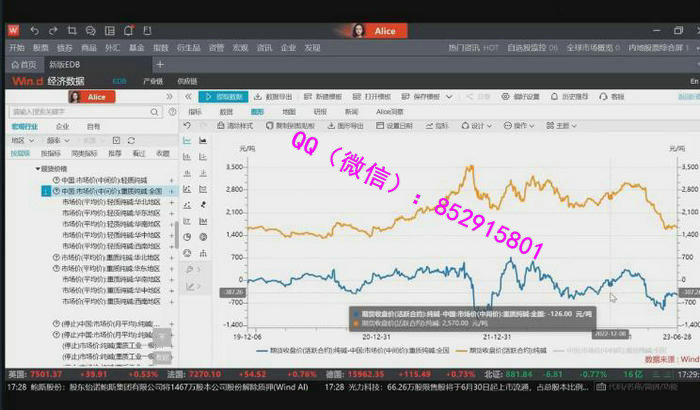Viewport: 700px width, 410px height.
Task: Type in the indicator search input field
Action: click(75, 112)
